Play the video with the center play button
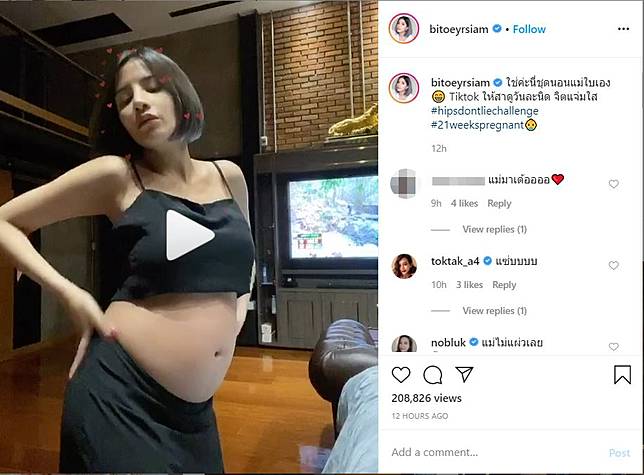Viewport: 644px width, 475px height. pyautogui.click(x=189, y=235)
